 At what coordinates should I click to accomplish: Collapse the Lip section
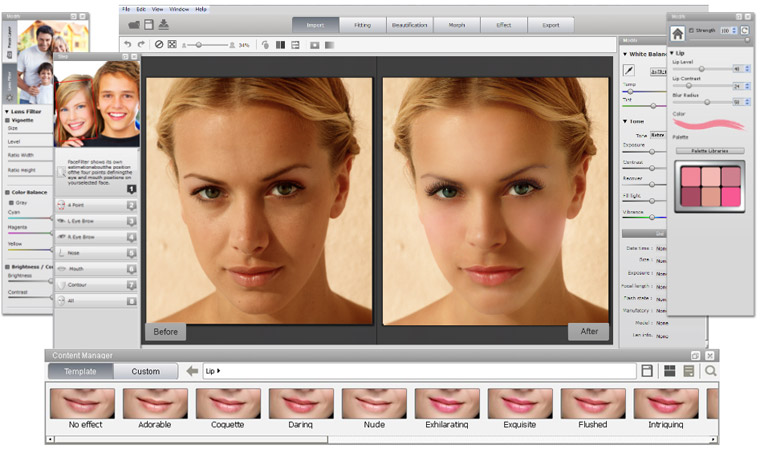[672, 52]
